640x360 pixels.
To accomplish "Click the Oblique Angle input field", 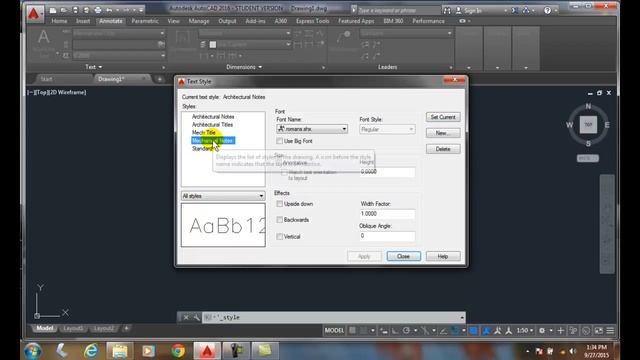I will [387, 236].
